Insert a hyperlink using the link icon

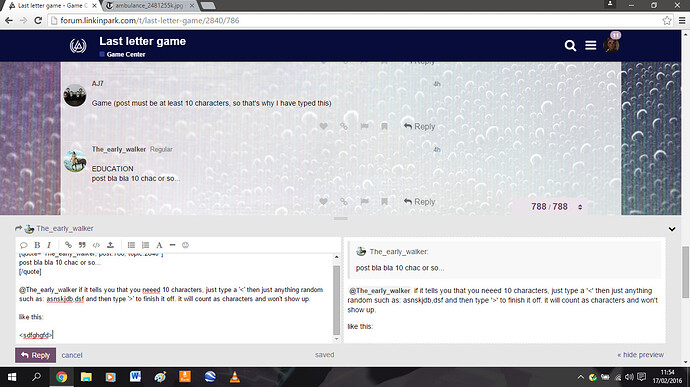tap(68, 245)
